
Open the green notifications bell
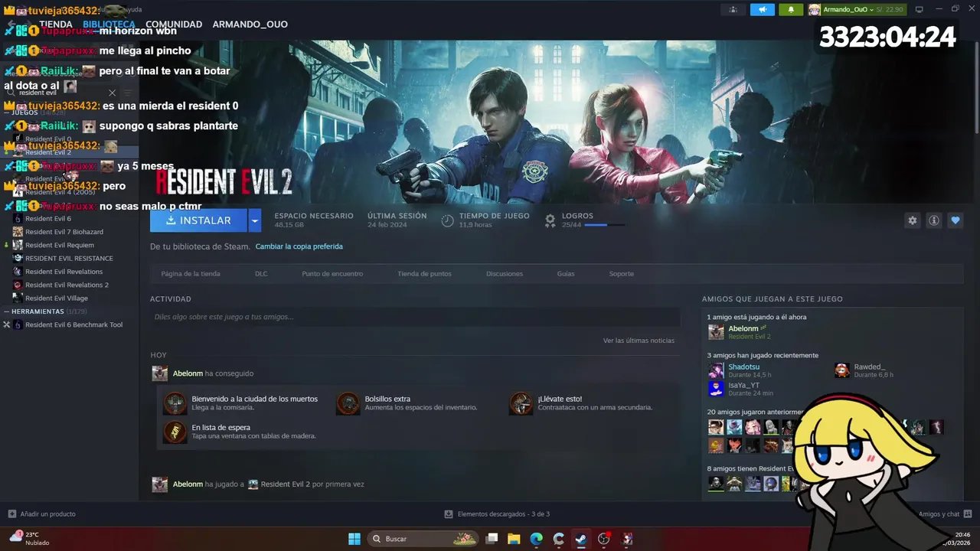coord(791,9)
